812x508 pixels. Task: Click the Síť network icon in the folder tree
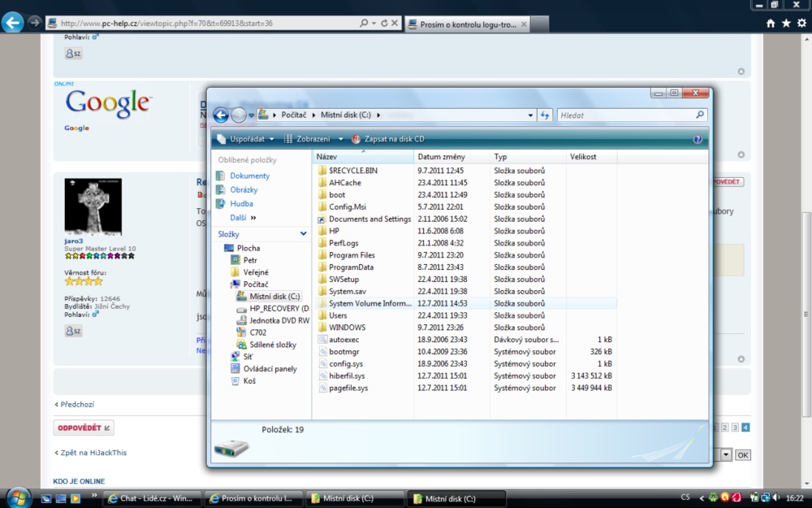pyautogui.click(x=235, y=357)
